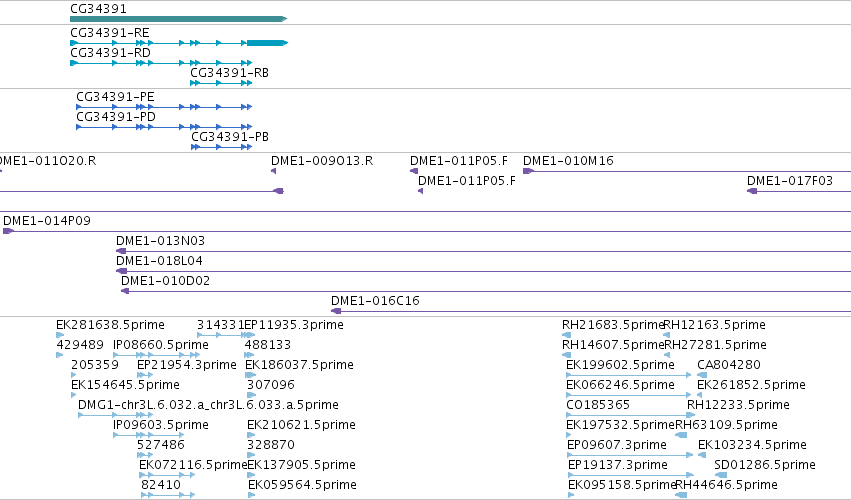Image resolution: width=851 pixels, height=500 pixels.
Task: Click the RH12233.5prime EST label
Action: pos(738,405)
